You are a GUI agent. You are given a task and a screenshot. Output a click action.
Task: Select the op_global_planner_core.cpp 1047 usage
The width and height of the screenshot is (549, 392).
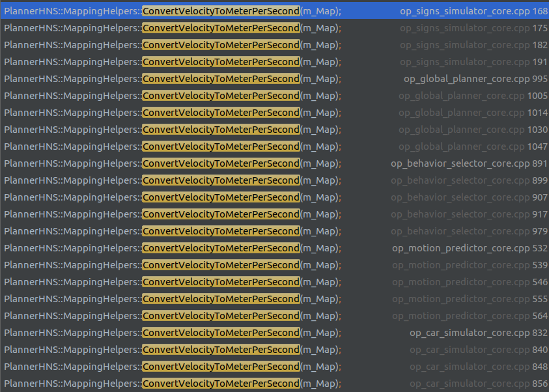(260, 146)
